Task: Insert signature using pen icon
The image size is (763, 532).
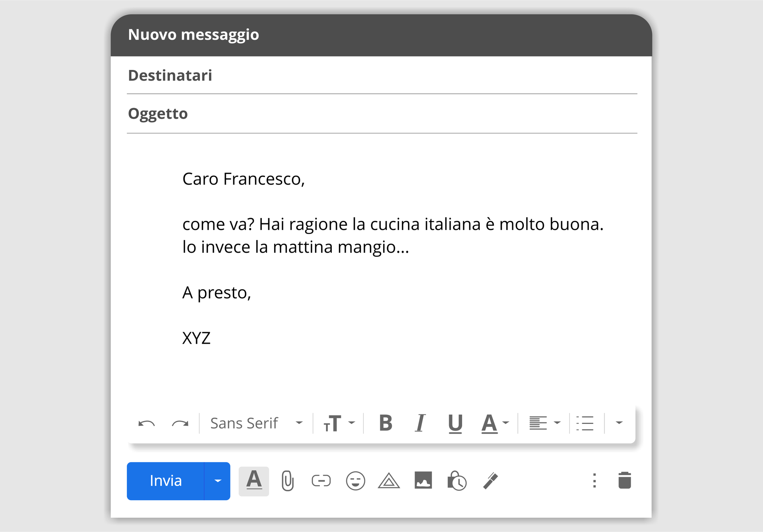Action: (490, 481)
